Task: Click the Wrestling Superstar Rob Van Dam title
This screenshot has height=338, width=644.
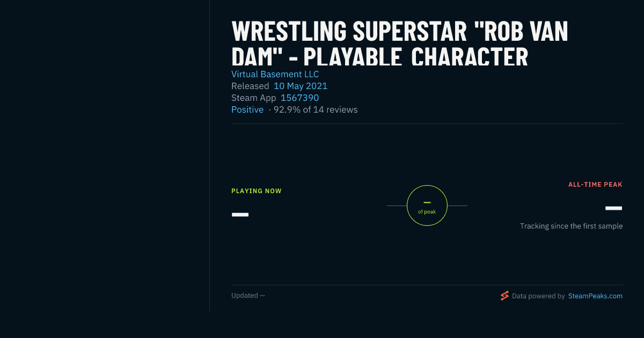Action: tap(400, 45)
